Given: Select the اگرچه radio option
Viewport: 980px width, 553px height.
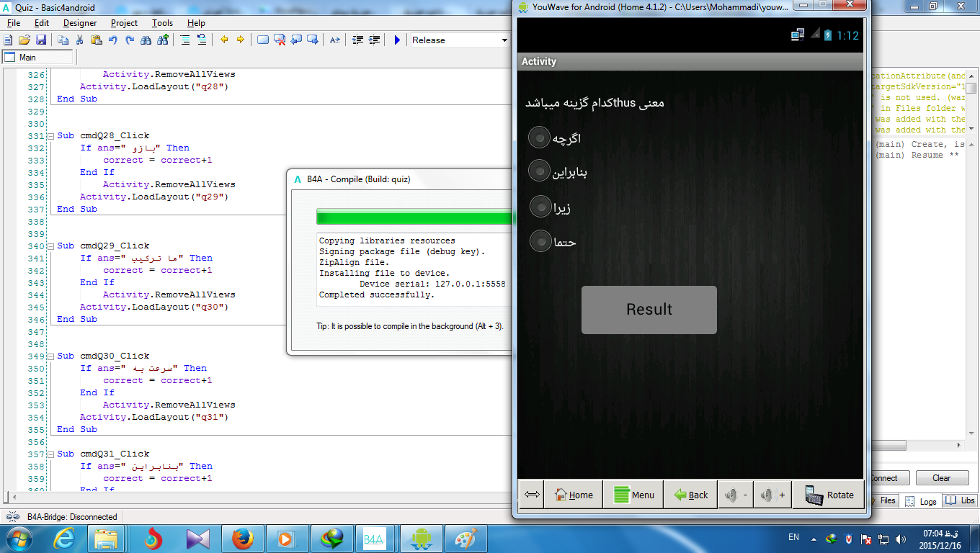Looking at the screenshot, I should (540, 137).
